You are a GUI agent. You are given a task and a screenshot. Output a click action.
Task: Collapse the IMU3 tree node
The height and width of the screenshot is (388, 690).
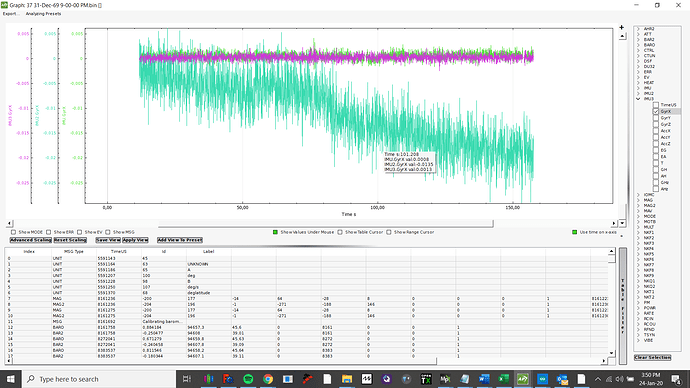(638, 99)
